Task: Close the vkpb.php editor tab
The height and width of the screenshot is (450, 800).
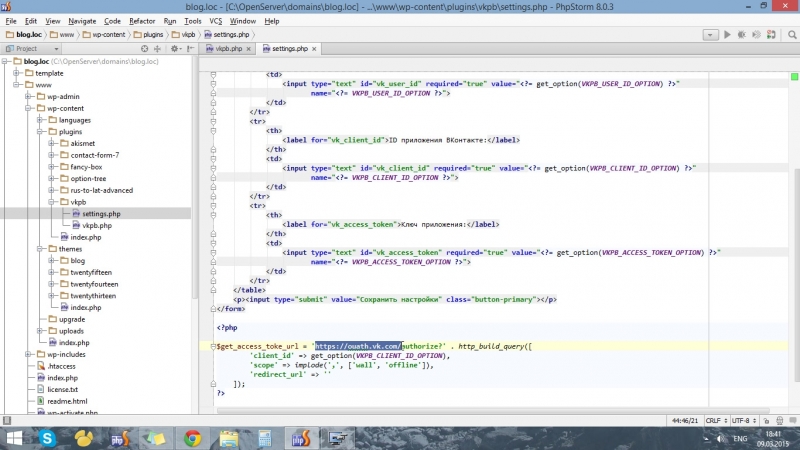Action: (x=250, y=48)
